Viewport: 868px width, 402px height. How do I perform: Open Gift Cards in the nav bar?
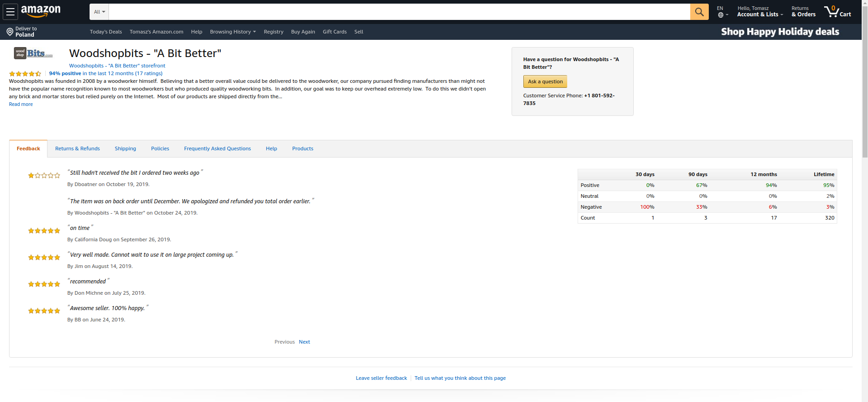pos(335,32)
